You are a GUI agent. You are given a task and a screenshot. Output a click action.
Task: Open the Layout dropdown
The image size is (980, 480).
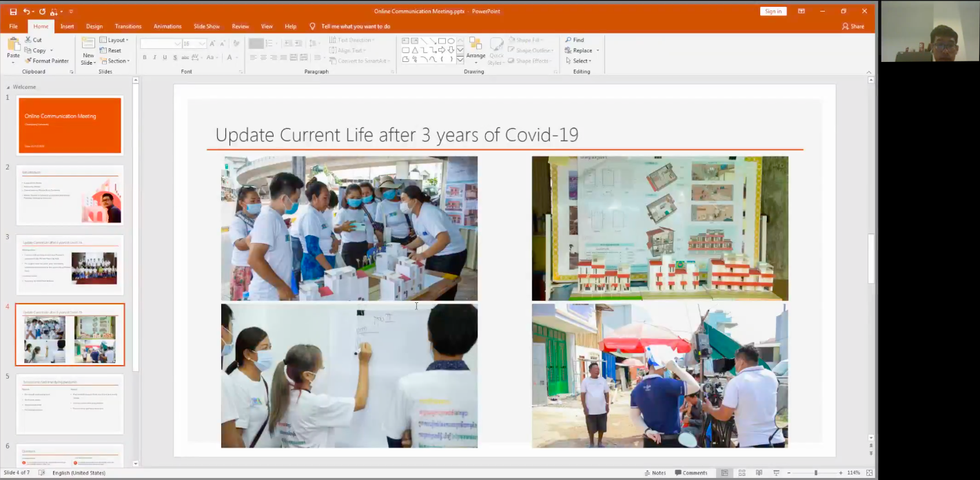click(x=114, y=40)
